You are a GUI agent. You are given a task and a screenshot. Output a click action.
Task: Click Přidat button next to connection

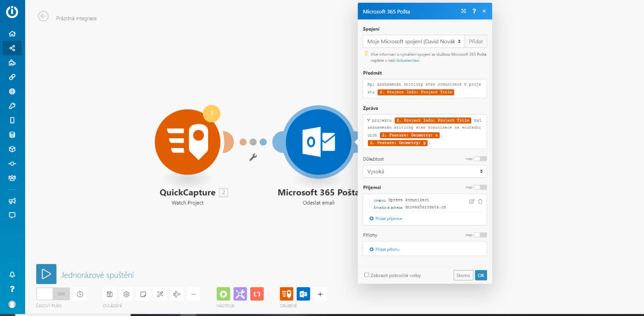(476, 41)
